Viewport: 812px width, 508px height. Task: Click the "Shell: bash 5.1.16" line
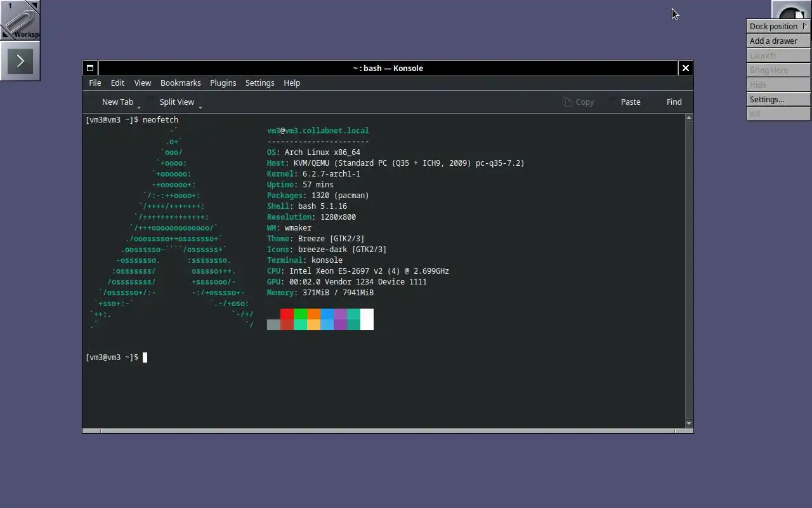point(307,206)
